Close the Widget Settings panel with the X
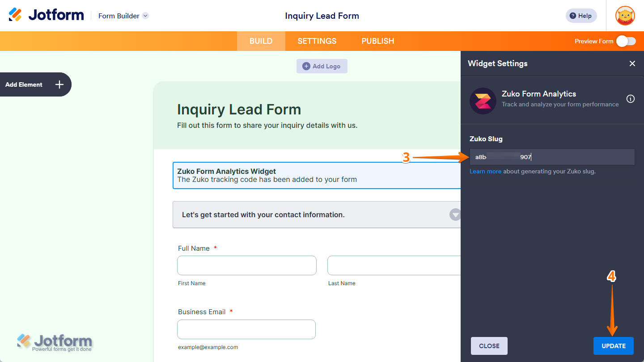644x362 pixels. (x=632, y=63)
